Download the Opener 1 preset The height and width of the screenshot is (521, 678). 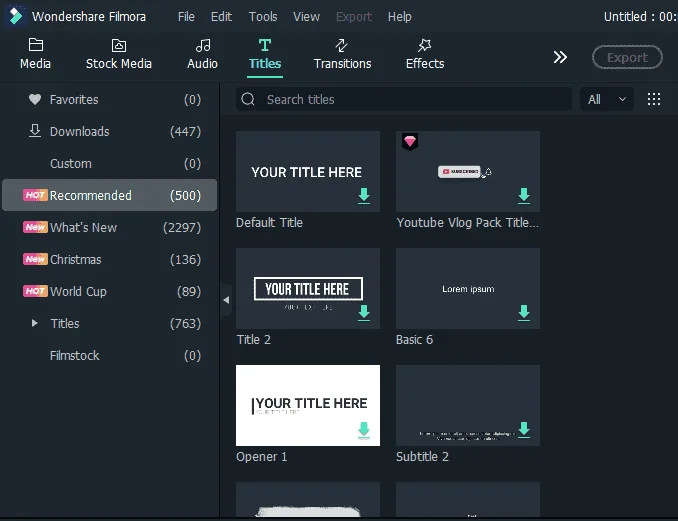[364, 430]
